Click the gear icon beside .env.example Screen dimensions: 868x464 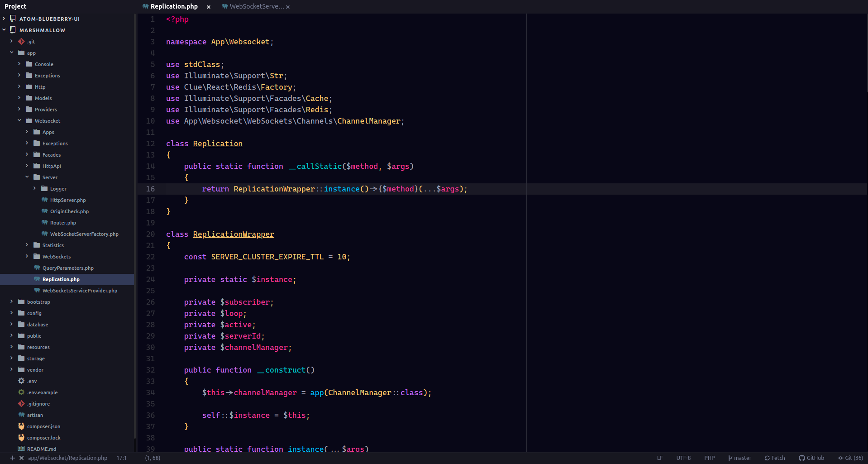tap(21, 392)
